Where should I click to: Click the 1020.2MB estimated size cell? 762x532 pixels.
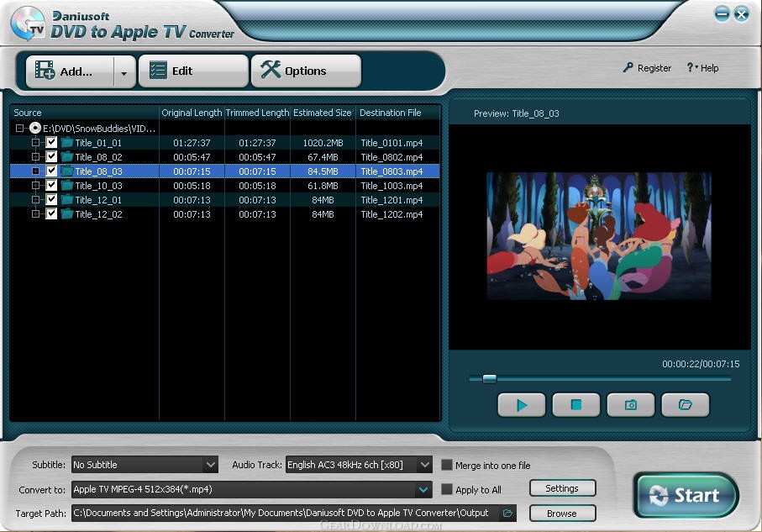pyautogui.click(x=323, y=143)
